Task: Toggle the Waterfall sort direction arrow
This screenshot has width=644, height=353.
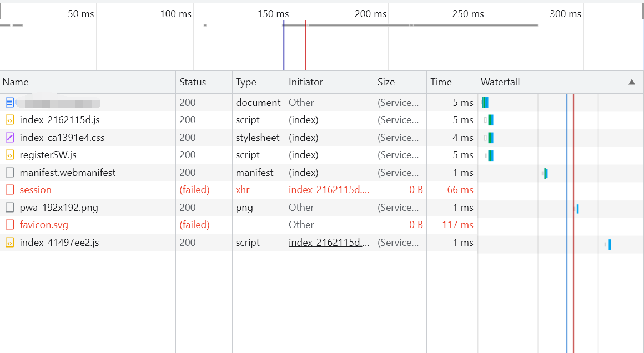Action: [632, 82]
